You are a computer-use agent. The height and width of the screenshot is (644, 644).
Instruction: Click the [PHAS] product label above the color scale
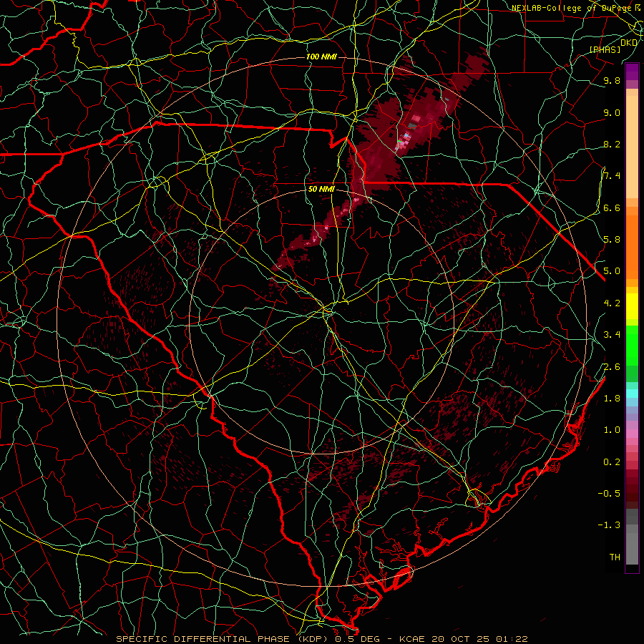pos(605,49)
